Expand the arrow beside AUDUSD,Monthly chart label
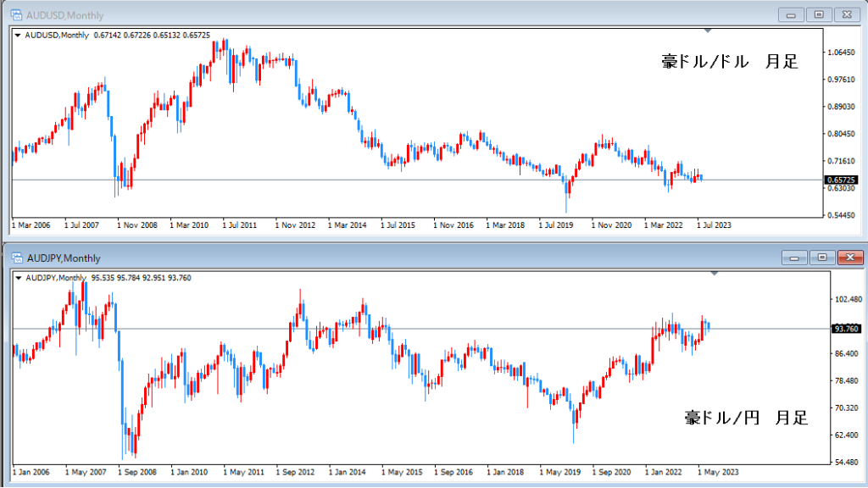868x488 pixels. [x=19, y=36]
